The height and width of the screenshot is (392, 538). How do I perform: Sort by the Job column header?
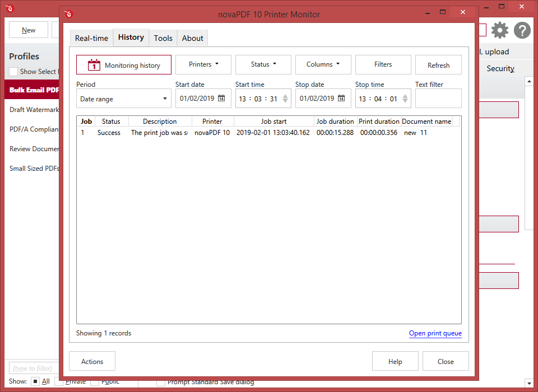[86, 121]
